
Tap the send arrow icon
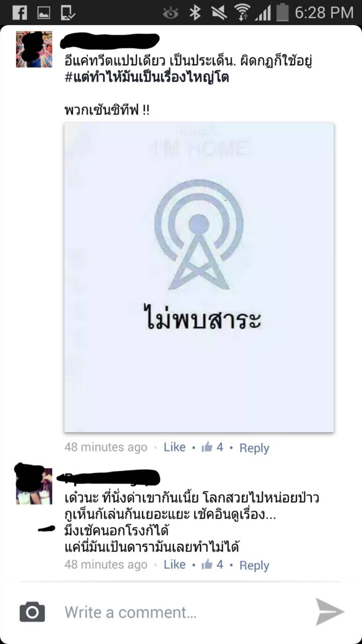click(x=330, y=612)
